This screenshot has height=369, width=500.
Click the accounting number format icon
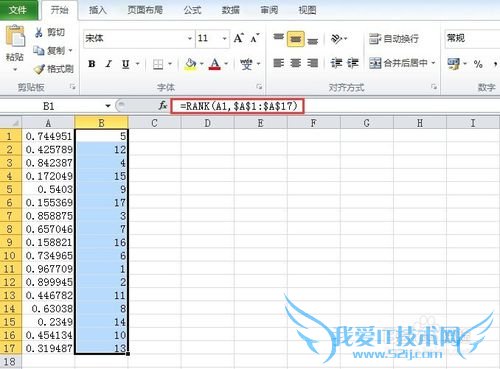(x=454, y=63)
